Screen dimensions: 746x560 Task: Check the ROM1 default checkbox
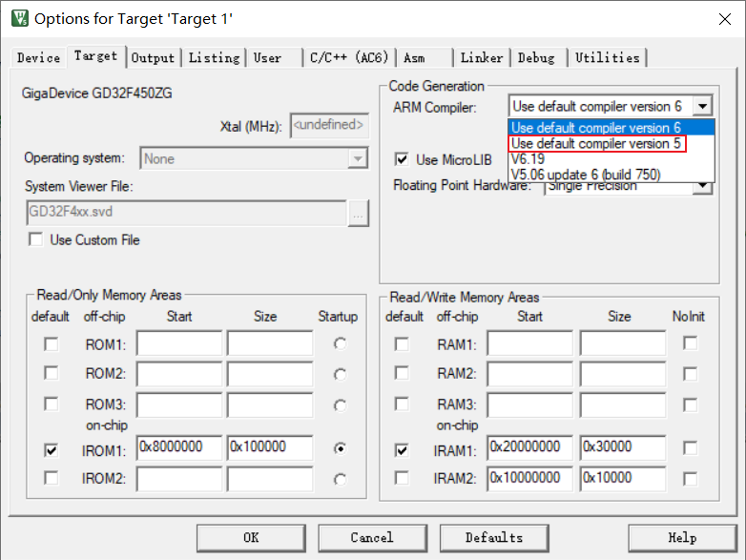tap(51, 343)
